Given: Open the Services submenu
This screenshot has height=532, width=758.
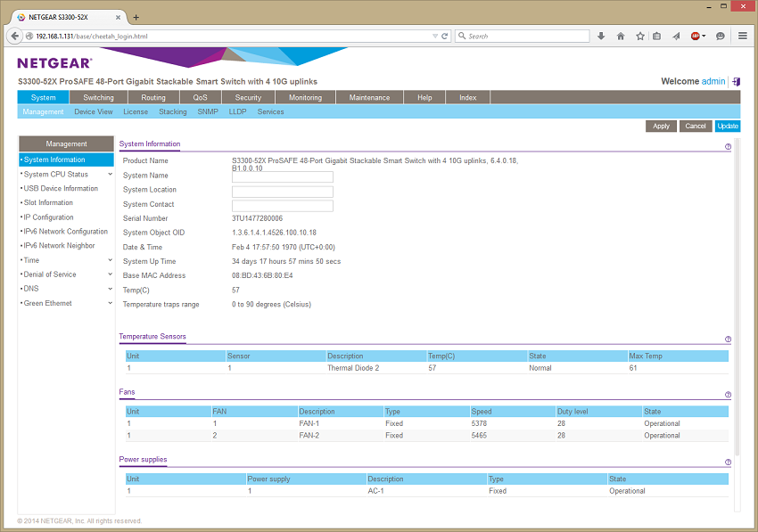Looking at the screenshot, I should [x=271, y=111].
